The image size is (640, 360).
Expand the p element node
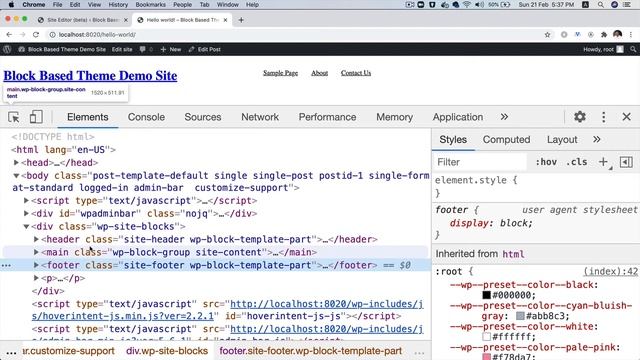[x=36, y=278]
